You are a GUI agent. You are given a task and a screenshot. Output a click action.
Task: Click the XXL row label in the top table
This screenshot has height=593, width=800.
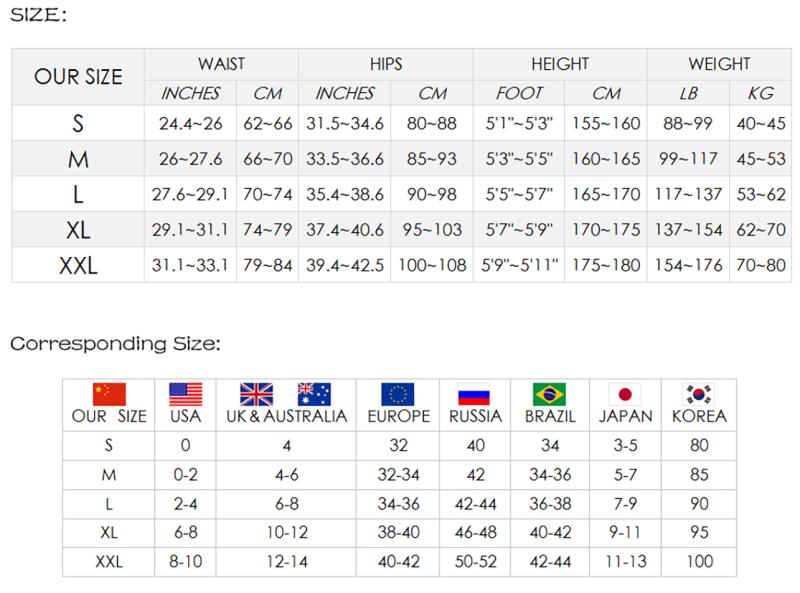[x=78, y=266]
